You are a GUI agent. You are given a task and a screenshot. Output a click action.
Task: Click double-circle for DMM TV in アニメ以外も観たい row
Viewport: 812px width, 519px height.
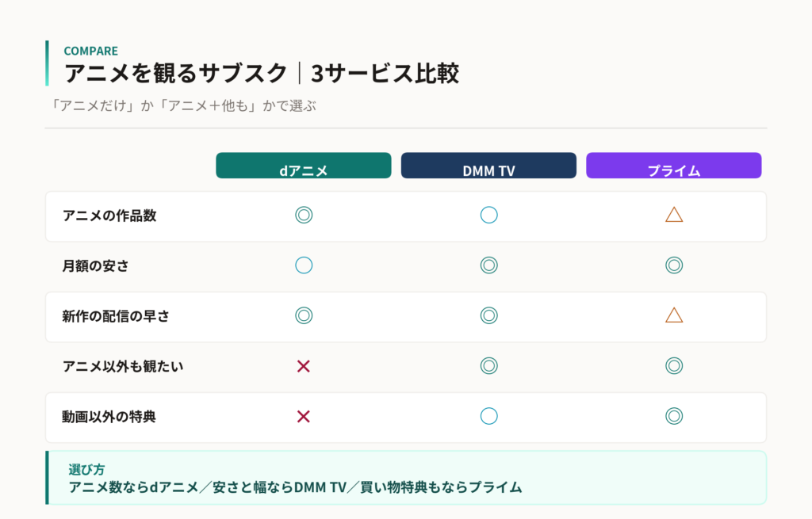488,365
